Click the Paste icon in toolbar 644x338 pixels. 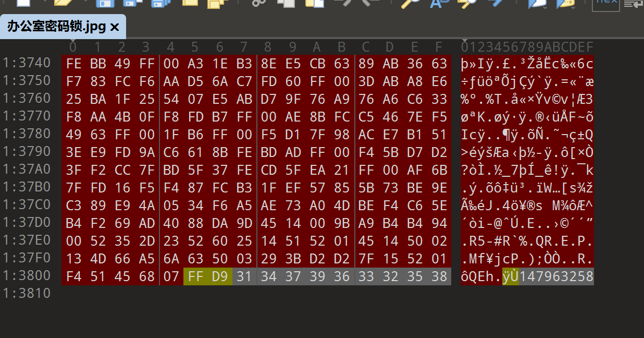[x=315, y=3]
